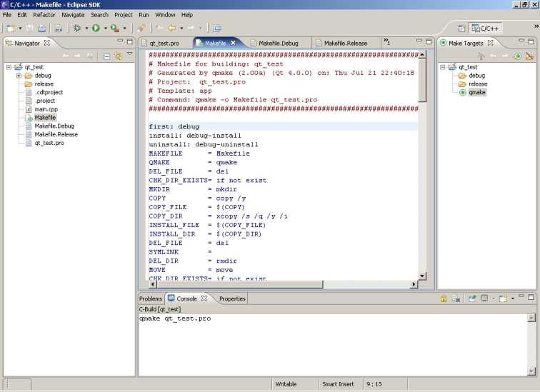The width and height of the screenshot is (540, 392).
Task: Click the External Tools run icon
Action: (x=115, y=29)
